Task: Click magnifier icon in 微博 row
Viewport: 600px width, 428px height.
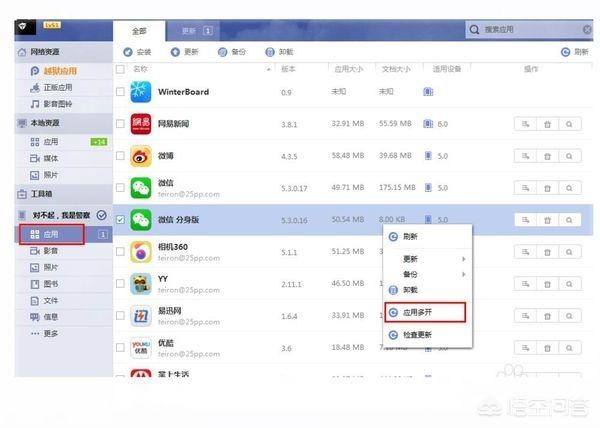Action: pos(569,156)
